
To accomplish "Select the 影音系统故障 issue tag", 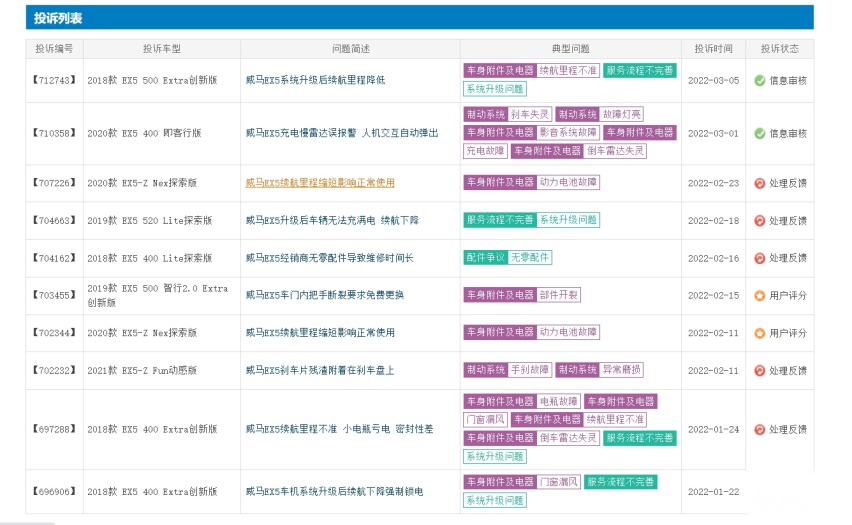I will point(568,132).
